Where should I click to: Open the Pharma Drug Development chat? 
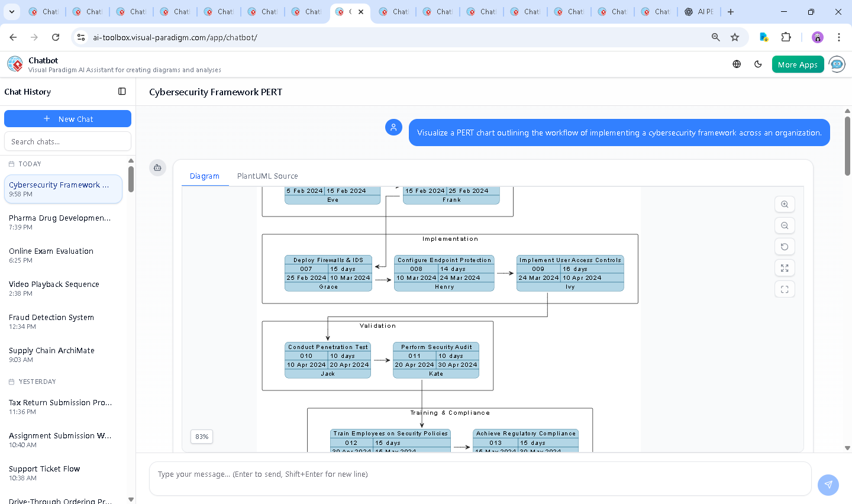[x=59, y=222]
